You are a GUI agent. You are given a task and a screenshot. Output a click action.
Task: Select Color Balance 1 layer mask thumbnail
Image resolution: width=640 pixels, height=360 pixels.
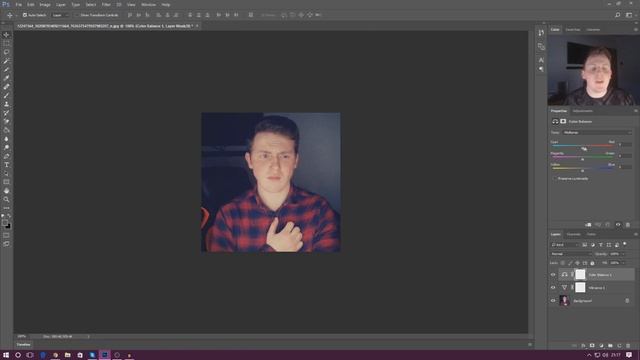(580, 275)
